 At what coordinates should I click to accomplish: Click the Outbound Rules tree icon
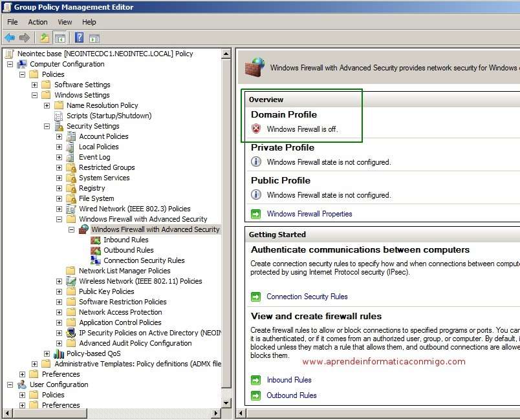click(x=96, y=250)
